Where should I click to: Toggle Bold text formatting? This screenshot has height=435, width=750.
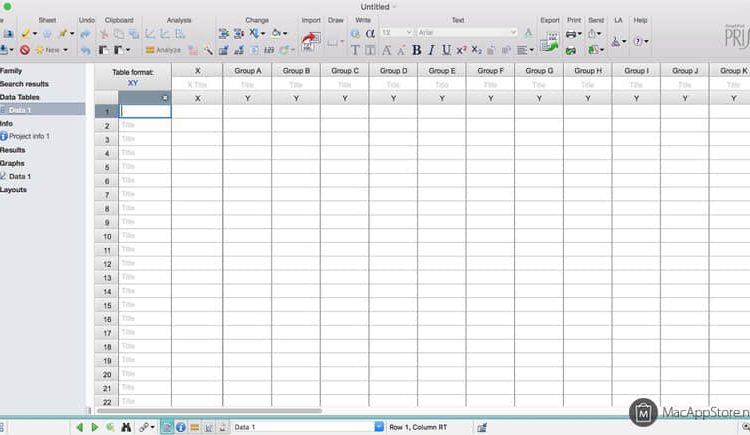[415, 49]
